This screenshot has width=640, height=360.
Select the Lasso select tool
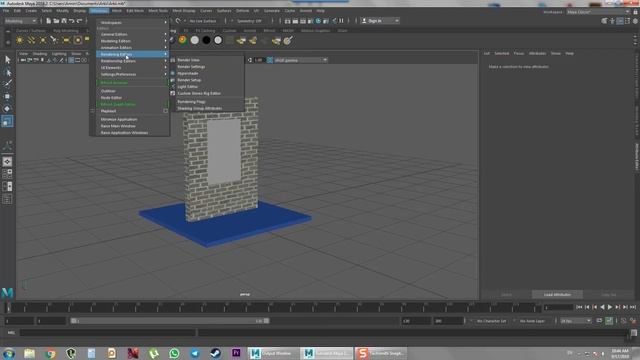pos(7,72)
